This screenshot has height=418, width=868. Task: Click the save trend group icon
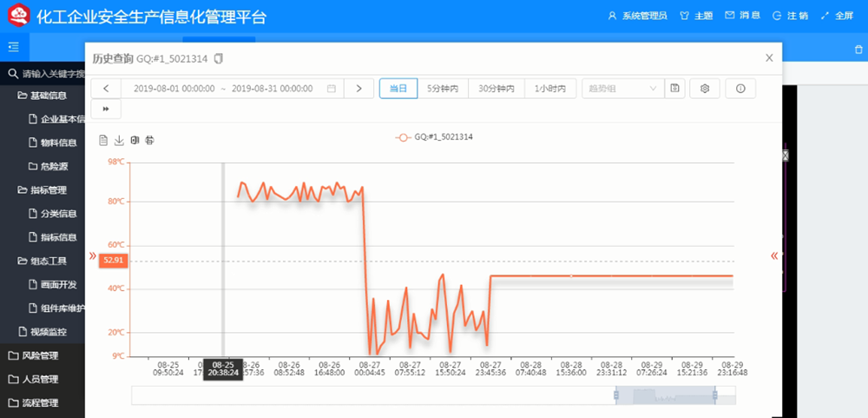[674, 88]
